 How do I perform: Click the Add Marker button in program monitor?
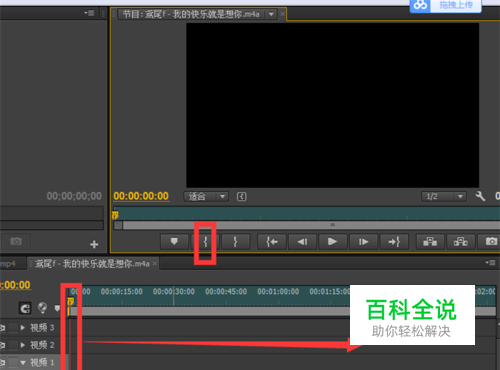point(174,241)
